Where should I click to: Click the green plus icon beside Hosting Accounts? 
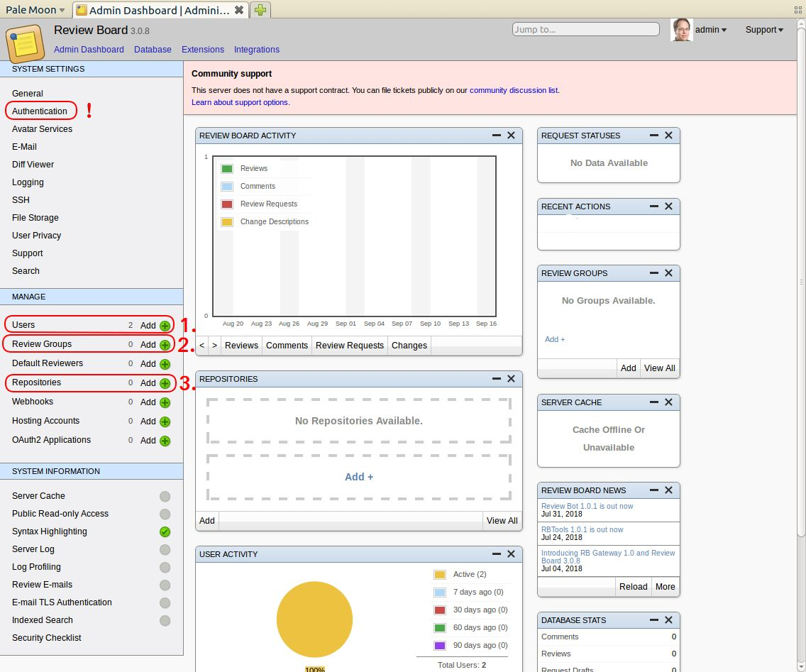coord(165,422)
